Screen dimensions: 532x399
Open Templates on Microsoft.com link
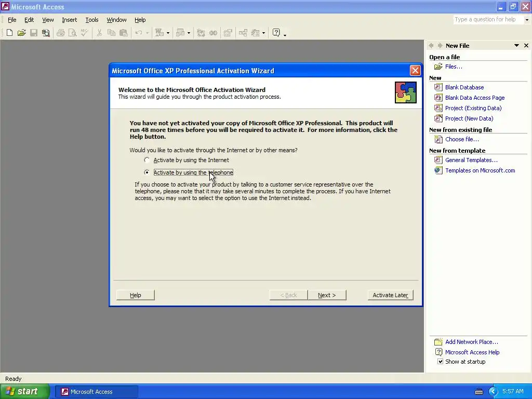[480, 170]
